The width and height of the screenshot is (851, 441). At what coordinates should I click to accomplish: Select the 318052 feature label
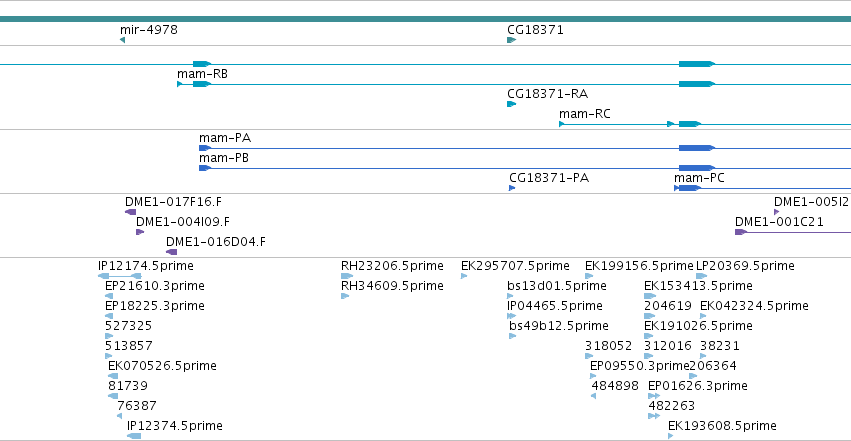coord(608,346)
